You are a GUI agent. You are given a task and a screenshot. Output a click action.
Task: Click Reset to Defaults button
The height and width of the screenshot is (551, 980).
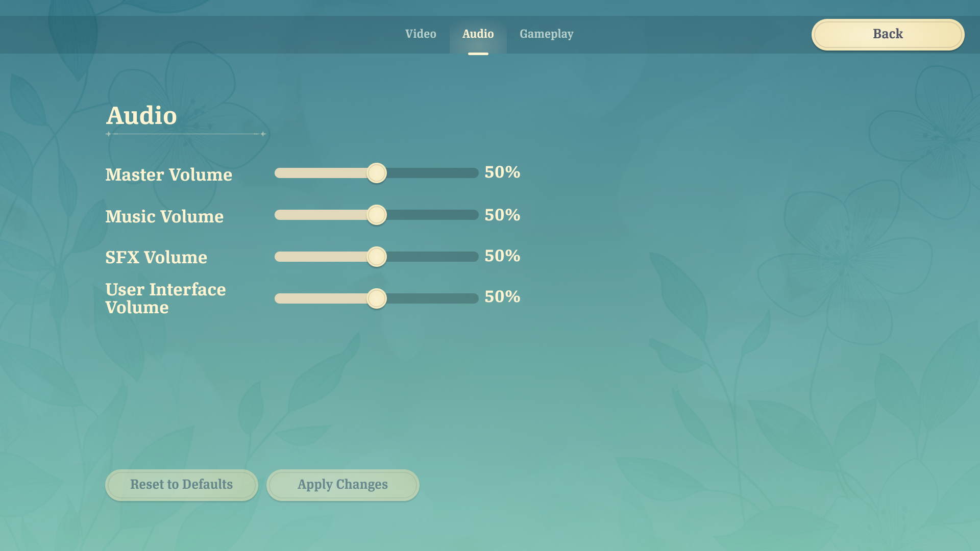coord(181,485)
